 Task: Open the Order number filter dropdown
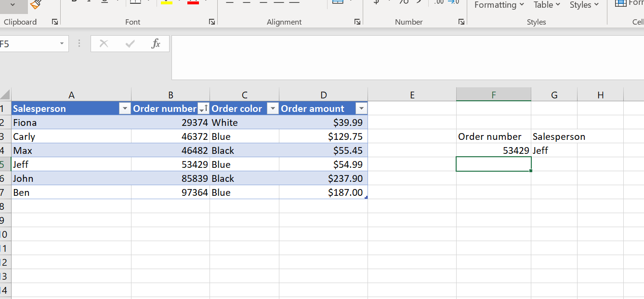204,109
